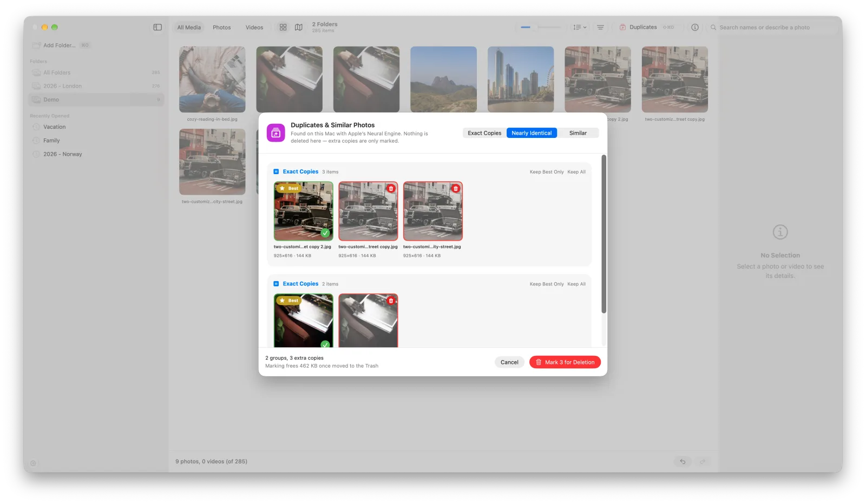
Task: Select the Exact Copies segment
Action: pos(484,133)
